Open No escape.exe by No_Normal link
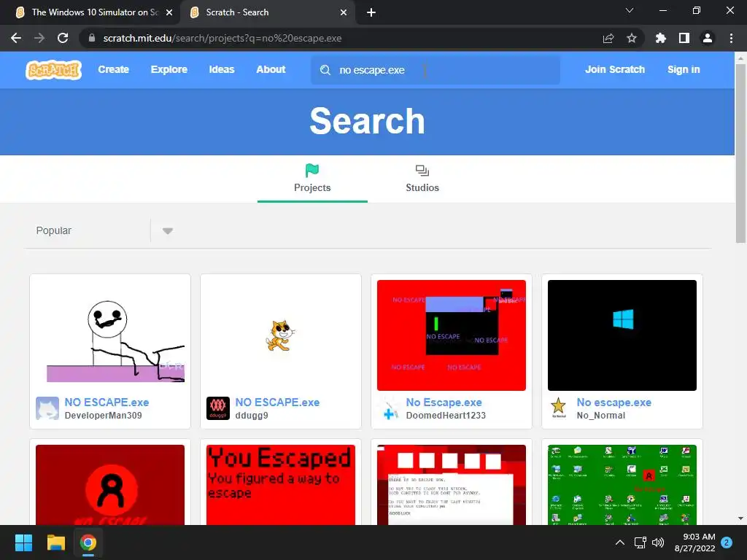This screenshot has height=560, width=747. tap(614, 402)
